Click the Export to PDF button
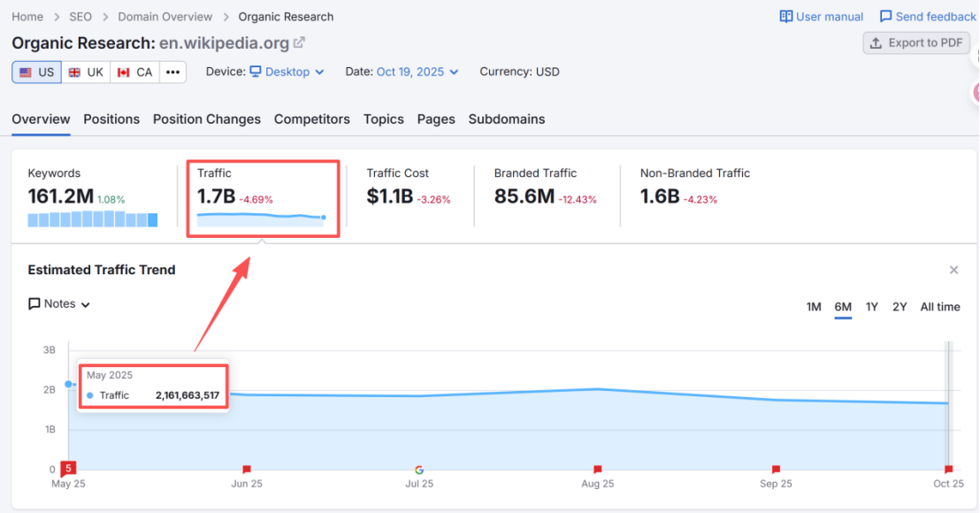Image resolution: width=980 pixels, height=513 pixels. [915, 42]
